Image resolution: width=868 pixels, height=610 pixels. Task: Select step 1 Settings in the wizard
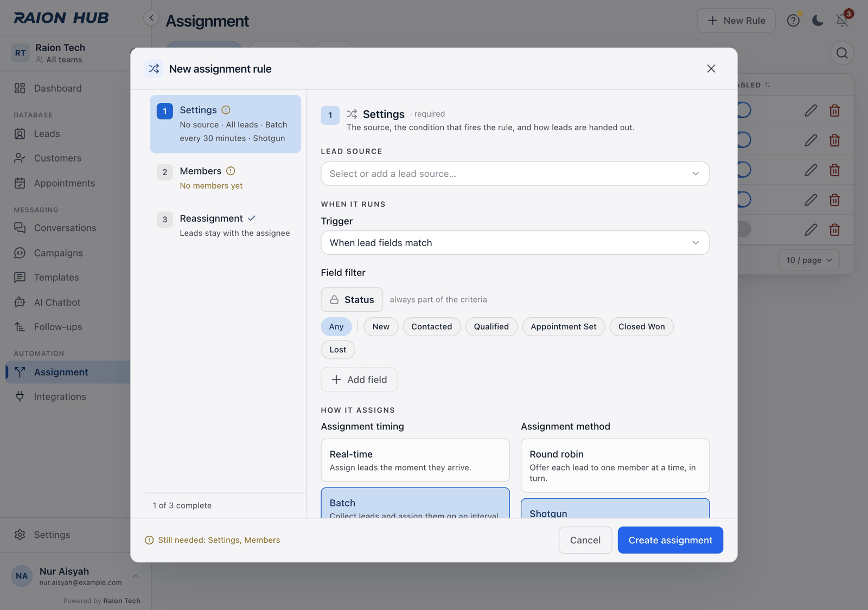point(225,124)
